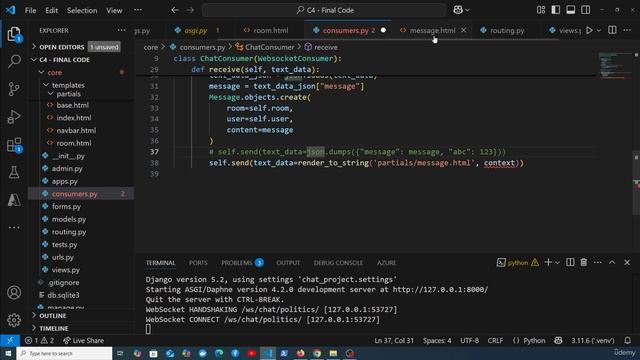Open the Run and Debug view

click(14, 117)
